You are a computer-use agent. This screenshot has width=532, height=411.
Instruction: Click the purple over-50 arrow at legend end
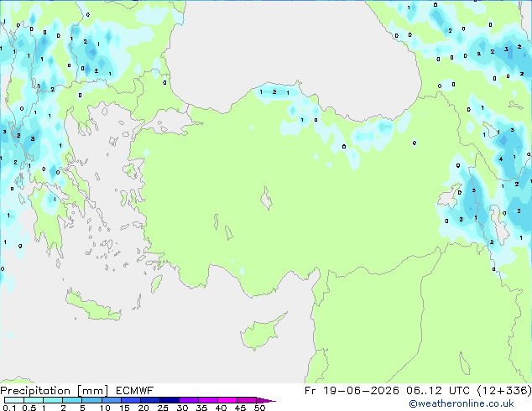(266, 400)
